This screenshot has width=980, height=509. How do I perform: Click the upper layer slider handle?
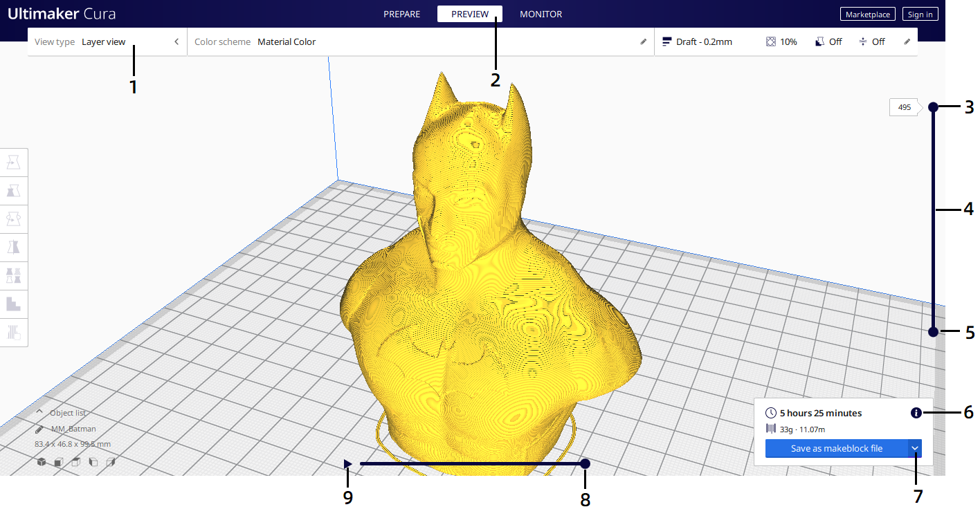coord(933,107)
